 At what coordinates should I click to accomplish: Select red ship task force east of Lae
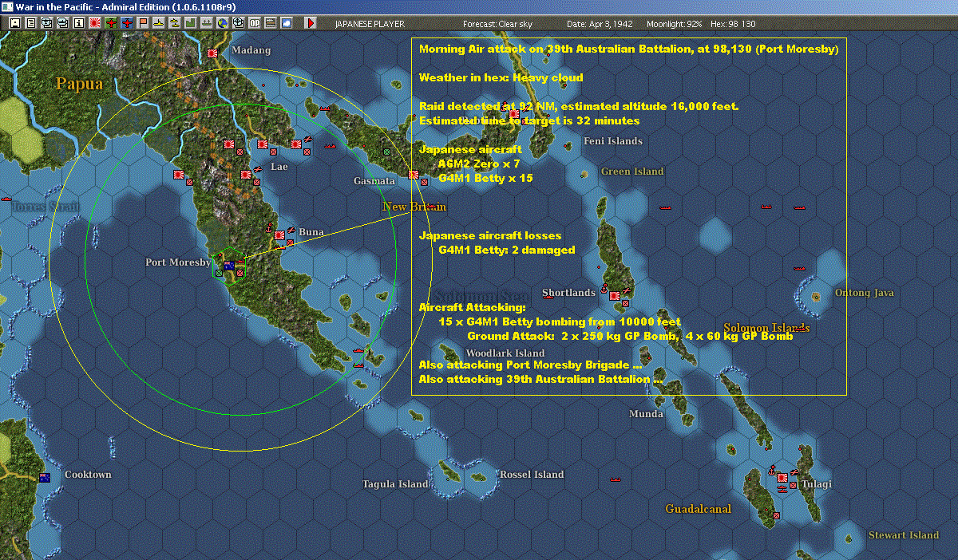(331, 146)
